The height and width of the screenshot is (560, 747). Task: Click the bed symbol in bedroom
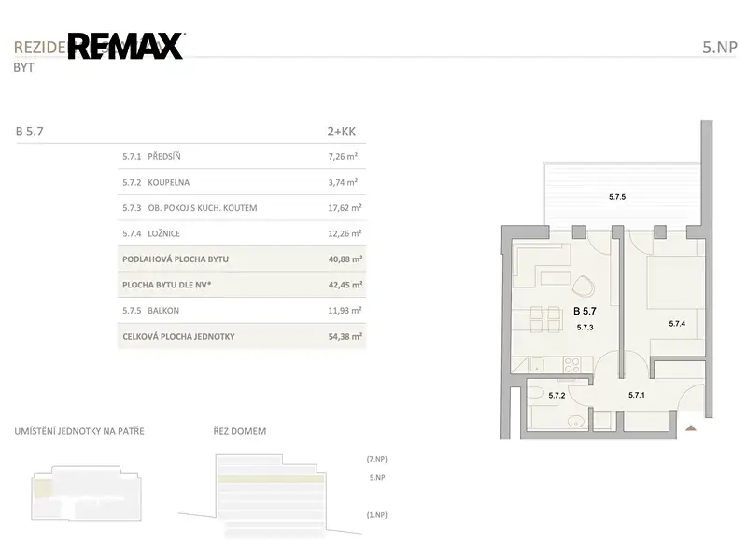pos(675,283)
